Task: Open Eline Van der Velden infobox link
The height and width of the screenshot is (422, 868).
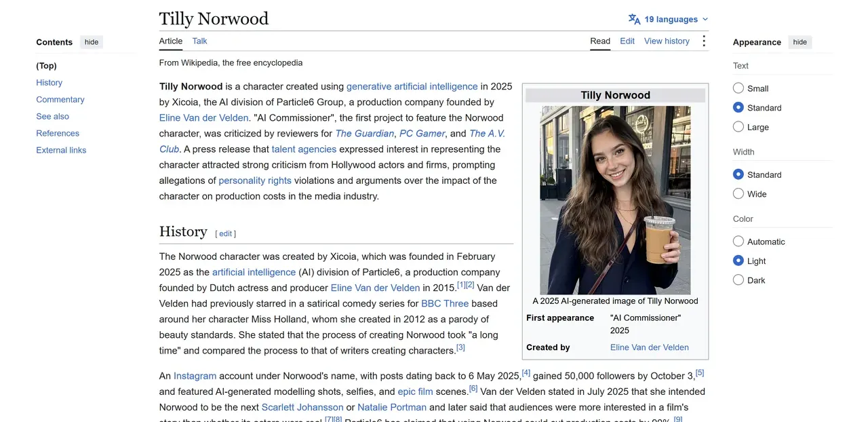Action: pyautogui.click(x=650, y=347)
